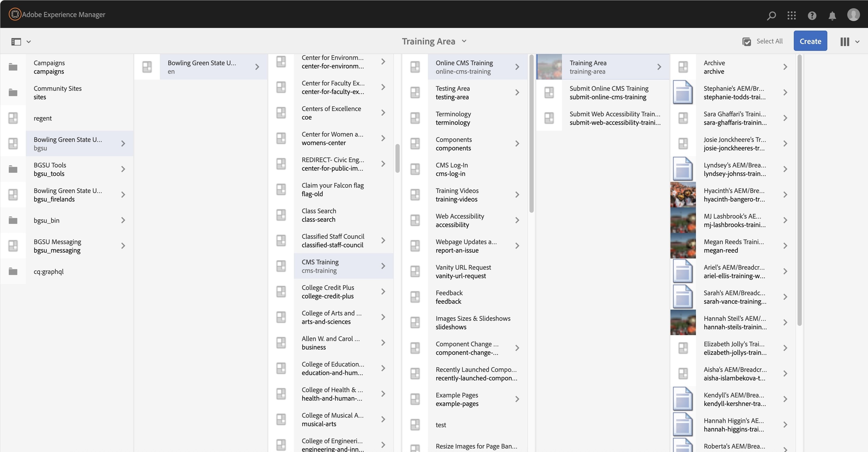
Task: Open the side rail options dropdown arrow
Action: tap(29, 42)
